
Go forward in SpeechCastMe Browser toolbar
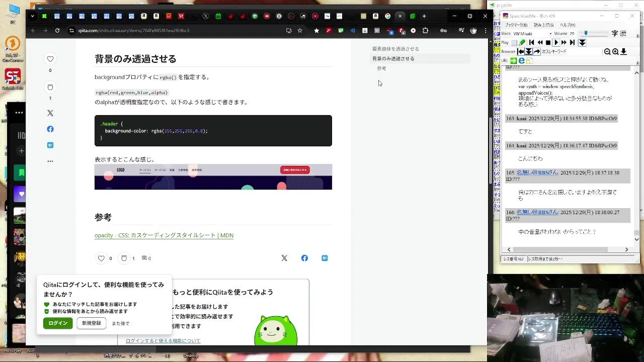(537, 52)
